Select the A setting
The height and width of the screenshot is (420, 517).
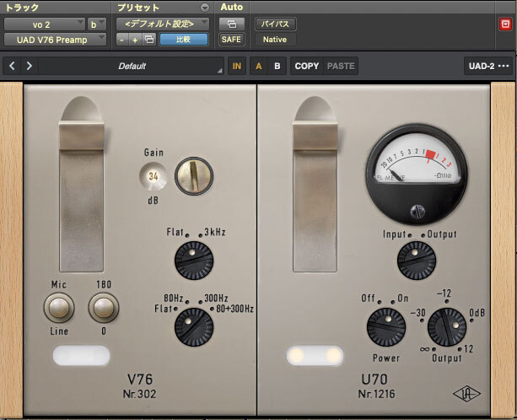pyautogui.click(x=258, y=66)
